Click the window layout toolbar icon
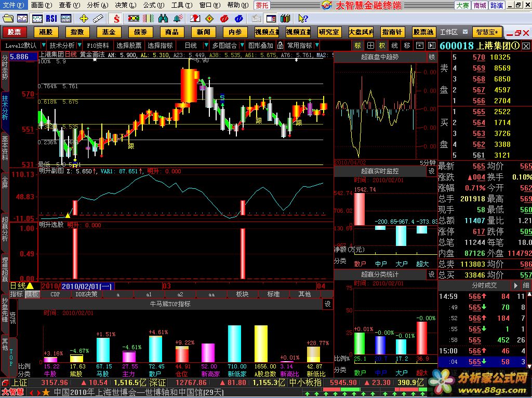Viewport: 532px width, 398px height. click(271, 18)
